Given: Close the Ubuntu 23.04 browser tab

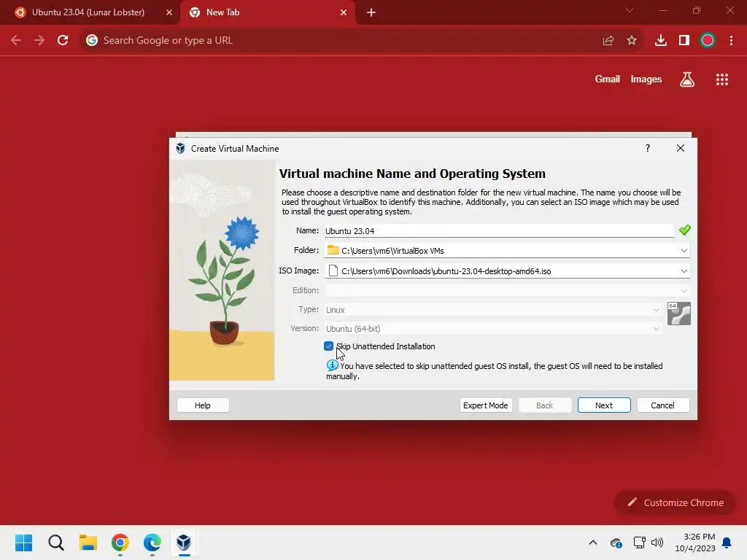Looking at the screenshot, I should coord(169,12).
